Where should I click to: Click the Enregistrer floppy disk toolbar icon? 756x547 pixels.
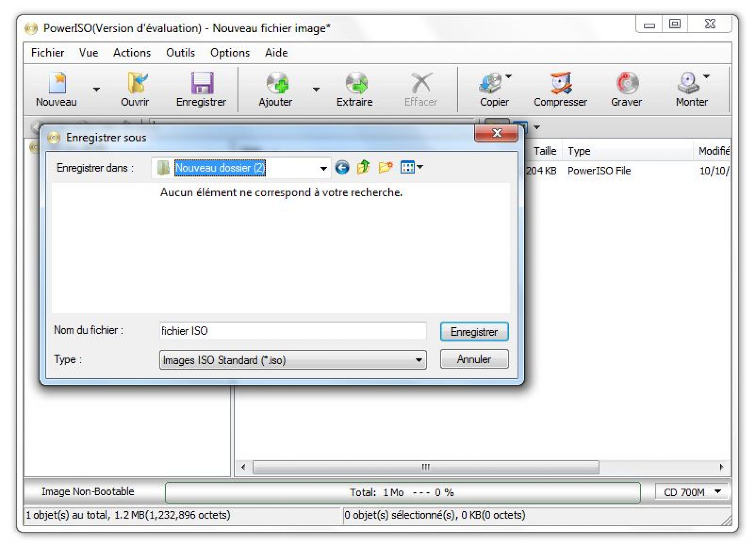pos(202,83)
